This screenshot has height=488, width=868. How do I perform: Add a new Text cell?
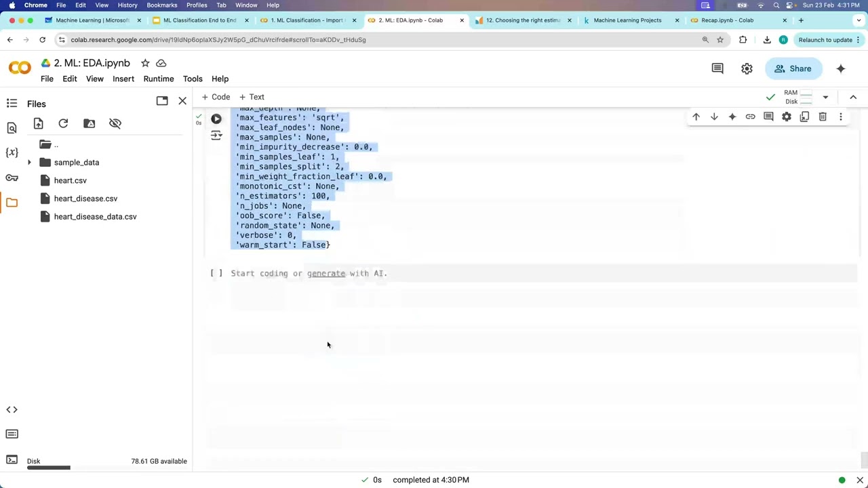[252, 97]
